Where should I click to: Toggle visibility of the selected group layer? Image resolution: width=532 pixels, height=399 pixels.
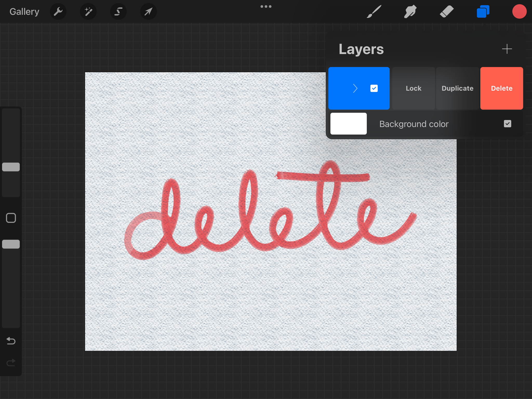point(374,88)
